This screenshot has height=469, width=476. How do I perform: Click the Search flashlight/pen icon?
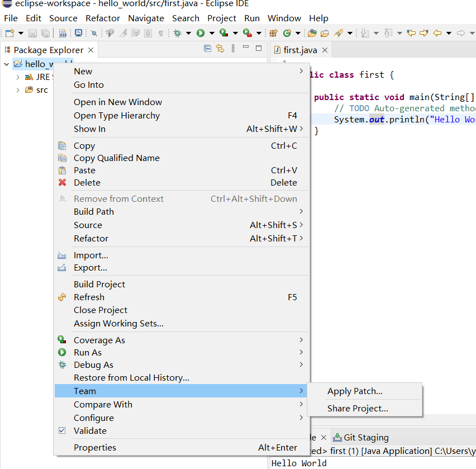pos(339,33)
